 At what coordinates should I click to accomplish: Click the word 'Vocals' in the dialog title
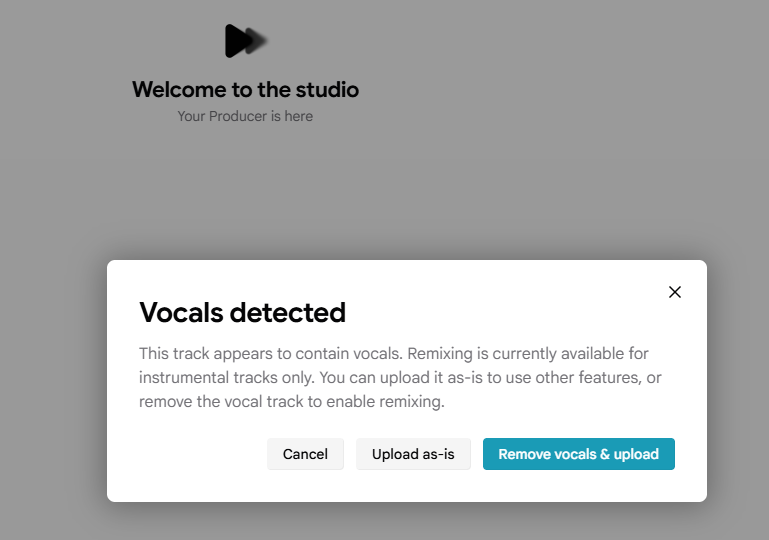click(x=181, y=312)
